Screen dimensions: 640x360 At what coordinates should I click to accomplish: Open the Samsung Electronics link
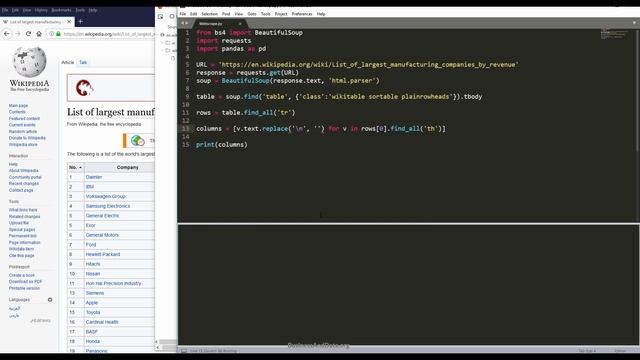point(108,206)
